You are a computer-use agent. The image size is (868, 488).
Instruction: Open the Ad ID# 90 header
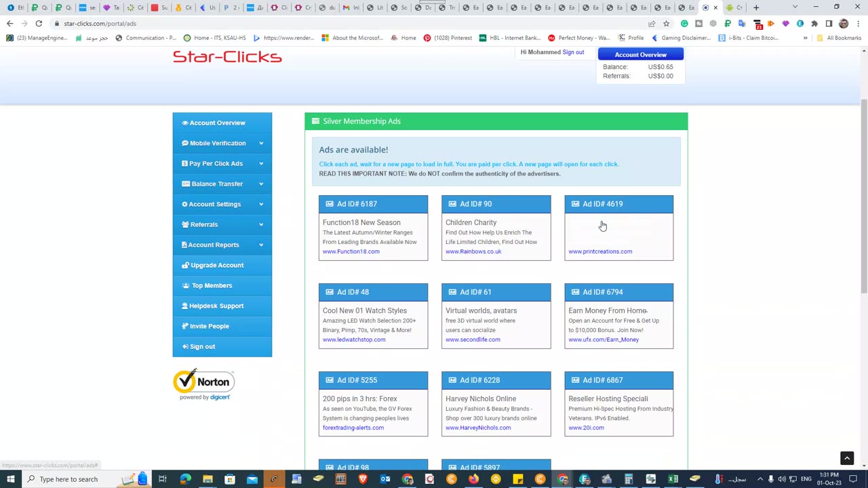coord(496,204)
